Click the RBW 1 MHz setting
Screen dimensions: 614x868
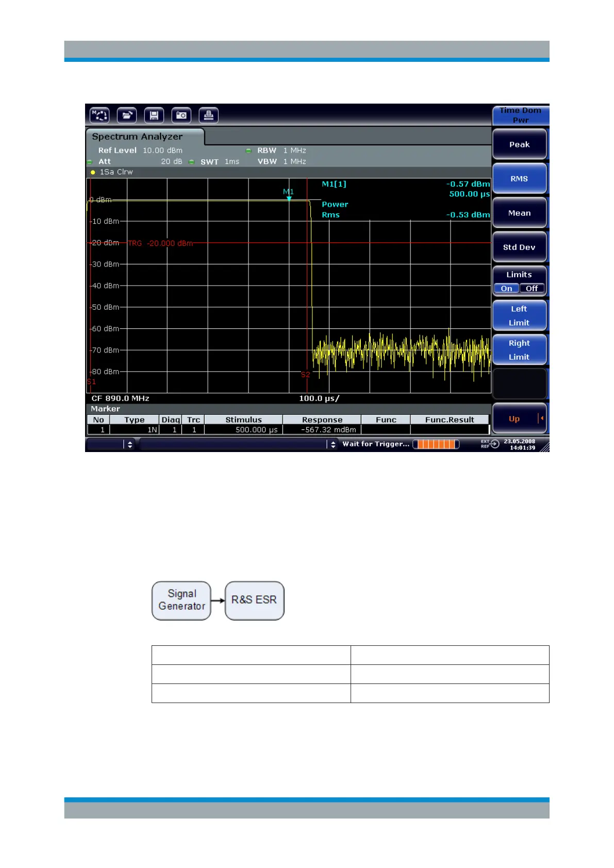[281, 151]
